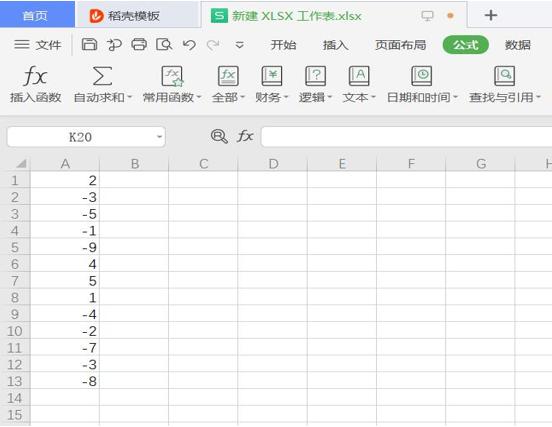552x427 pixels.
Task: Switch to the 页面布局 ribbon tab
Action: (x=400, y=45)
